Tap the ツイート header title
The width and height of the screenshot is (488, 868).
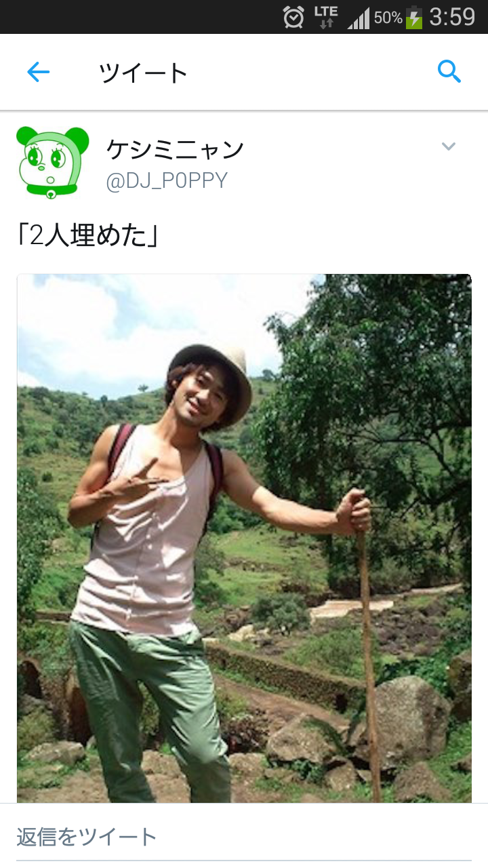pyautogui.click(x=143, y=73)
